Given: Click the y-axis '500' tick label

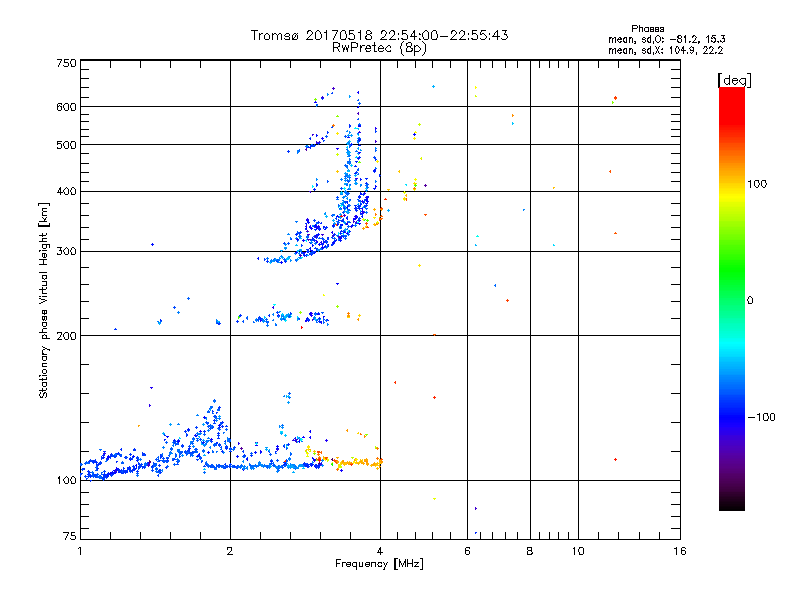Looking at the screenshot, I should click(66, 145).
